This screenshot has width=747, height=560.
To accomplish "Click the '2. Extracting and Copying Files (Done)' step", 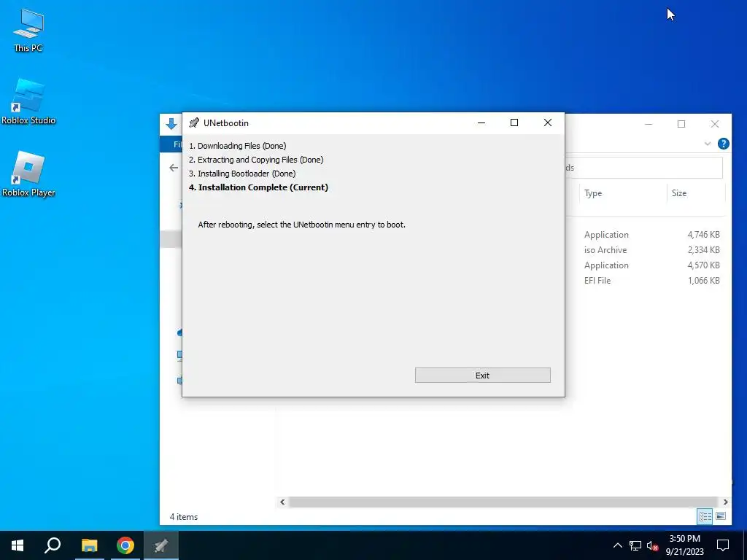I will [x=256, y=160].
